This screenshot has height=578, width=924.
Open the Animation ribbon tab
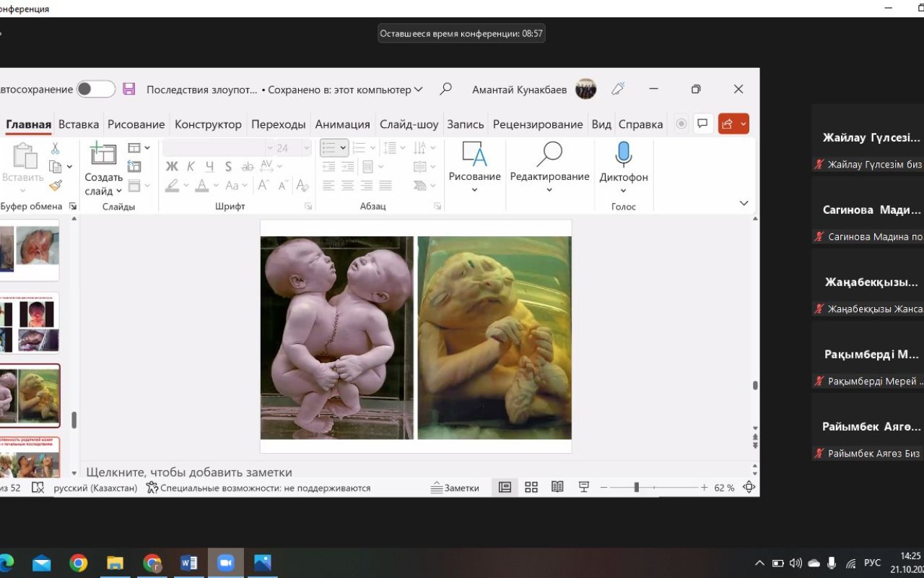[342, 124]
